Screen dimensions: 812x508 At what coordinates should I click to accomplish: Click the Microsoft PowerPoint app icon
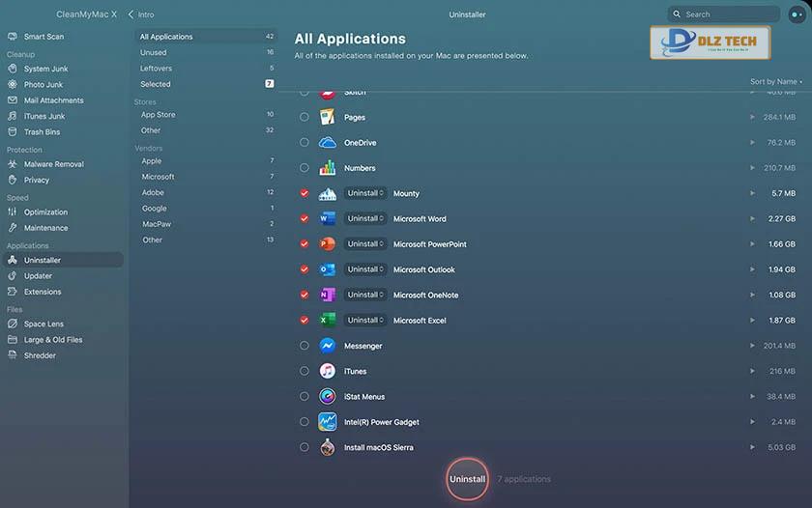(x=328, y=244)
